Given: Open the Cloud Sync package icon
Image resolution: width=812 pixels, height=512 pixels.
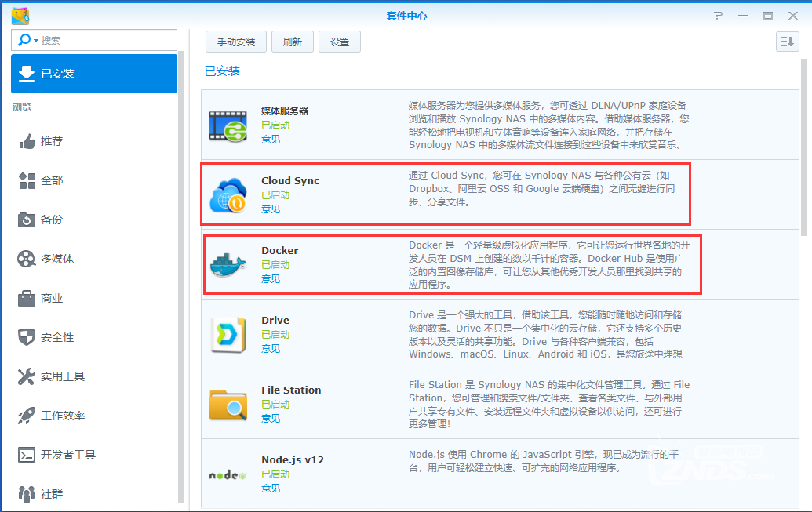Looking at the screenshot, I should (228, 195).
